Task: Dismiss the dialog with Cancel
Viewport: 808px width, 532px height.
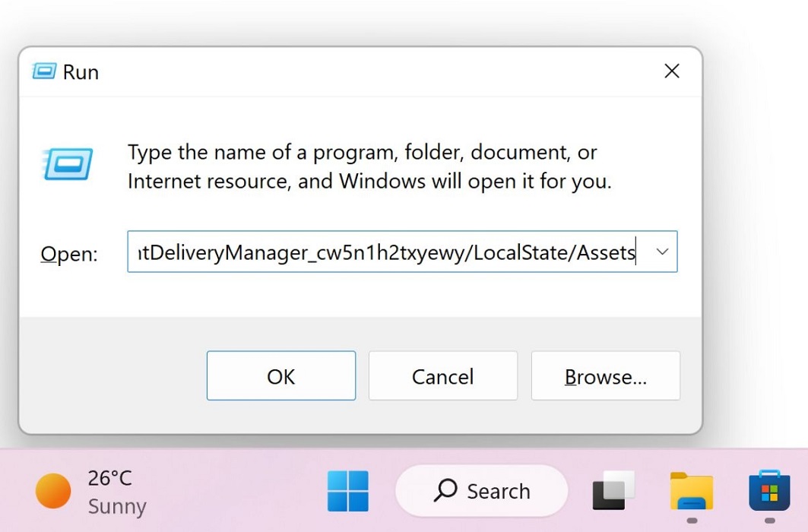Action: point(442,375)
